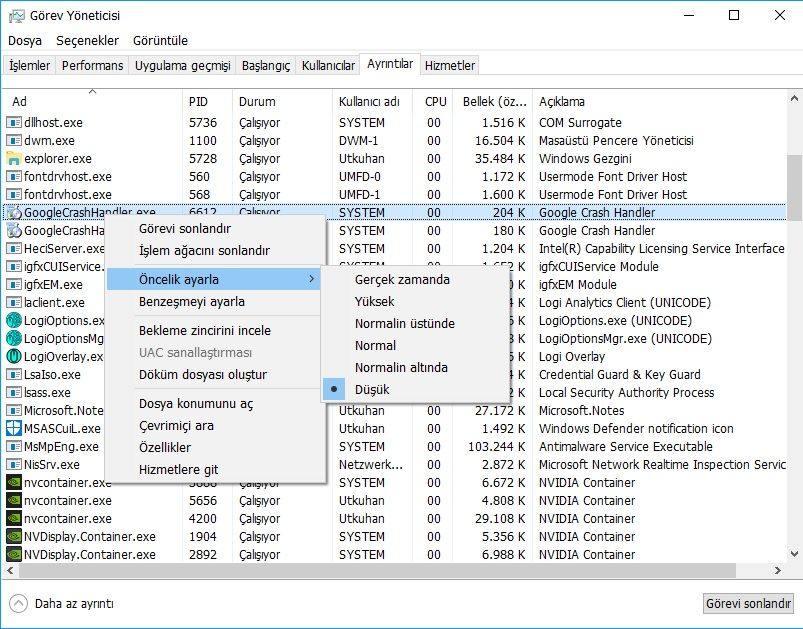Expand the Öncelik ayarla submenu

214,279
